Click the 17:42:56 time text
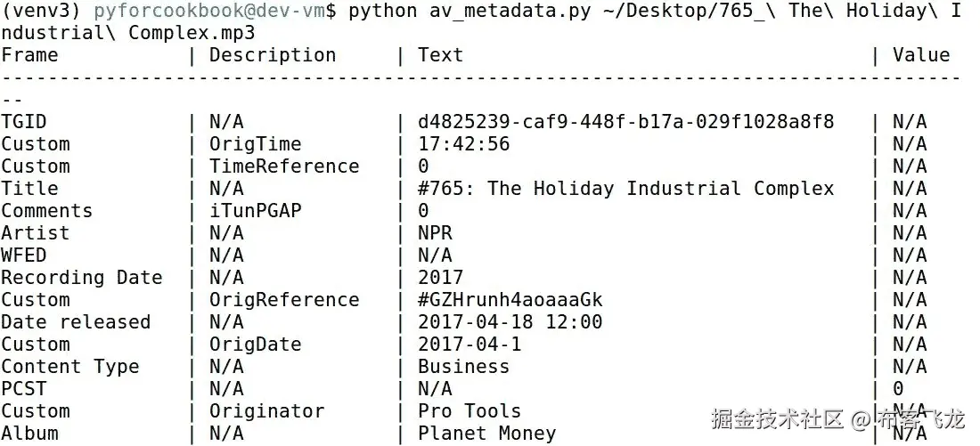Image resolution: width=980 pixels, height=446 pixels. point(464,144)
